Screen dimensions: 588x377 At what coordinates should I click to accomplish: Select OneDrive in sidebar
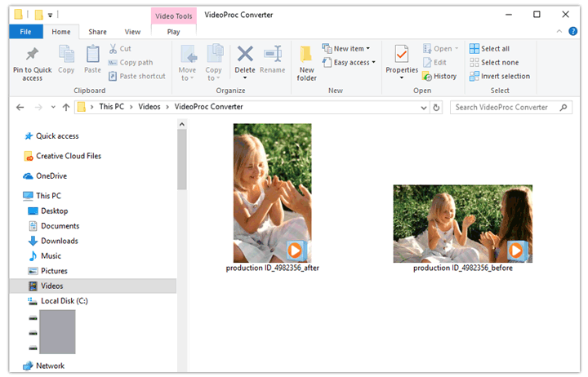click(x=45, y=175)
